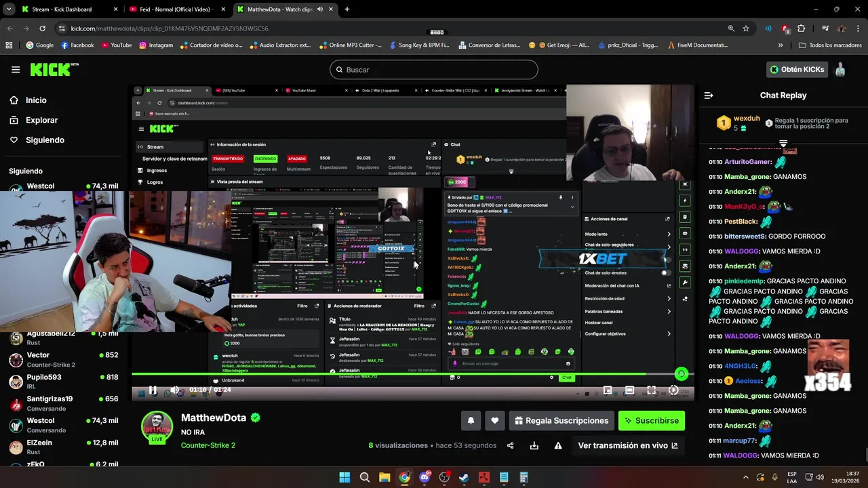Click the PestBlack username in chat
The image size is (868, 488).
(x=741, y=222)
